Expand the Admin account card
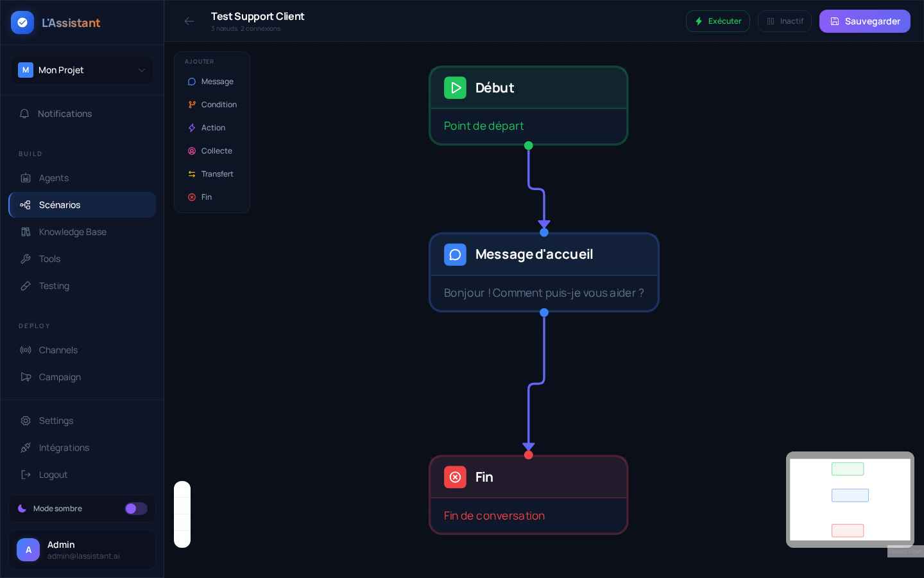924x578 pixels. click(x=82, y=550)
